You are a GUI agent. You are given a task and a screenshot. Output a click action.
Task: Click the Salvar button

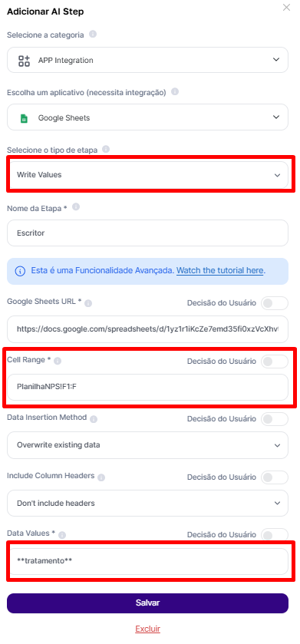(x=147, y=603)
